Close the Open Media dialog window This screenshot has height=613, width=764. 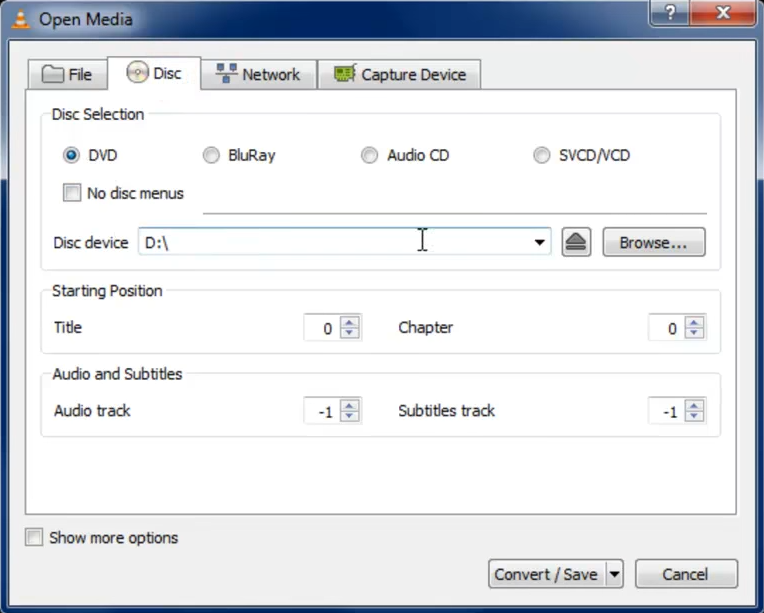pos(723,12)
